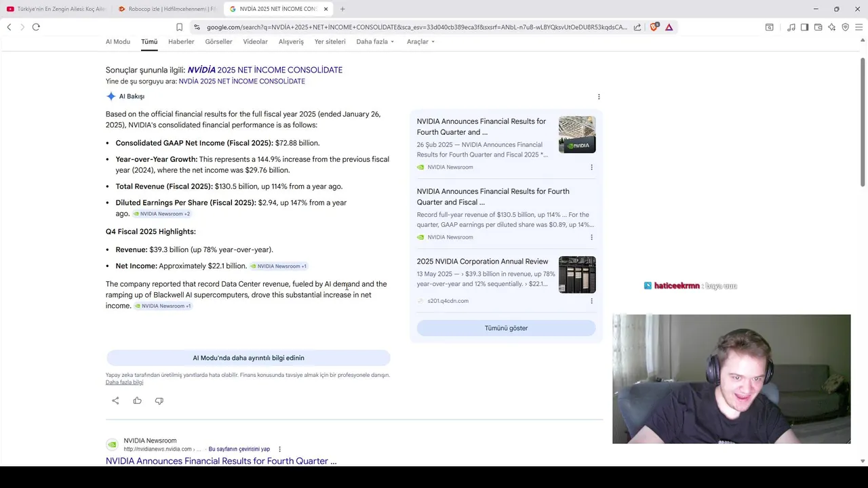Viewport: 868px width, 488px height.
Task: Expand the NVIDIA Newsroom +2 source chip
Action: [162, 213]
